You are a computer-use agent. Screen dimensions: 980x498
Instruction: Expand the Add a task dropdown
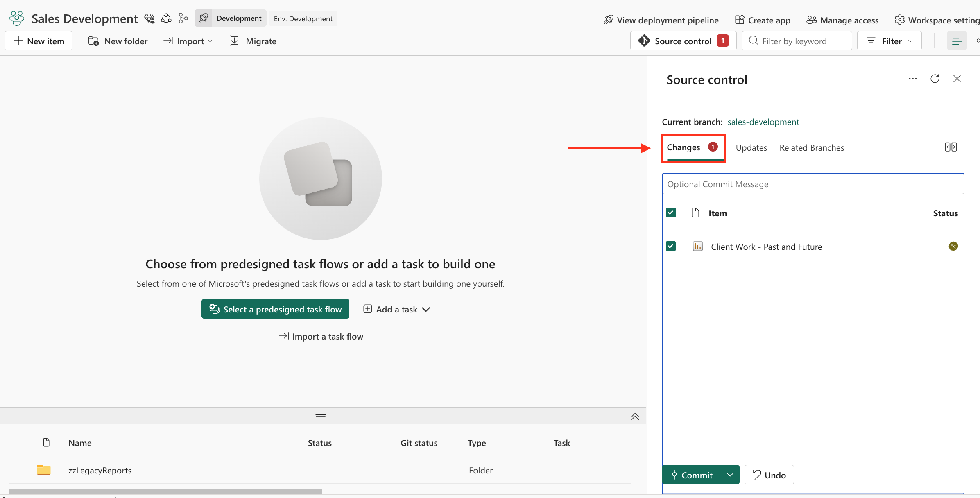[396, 310]
